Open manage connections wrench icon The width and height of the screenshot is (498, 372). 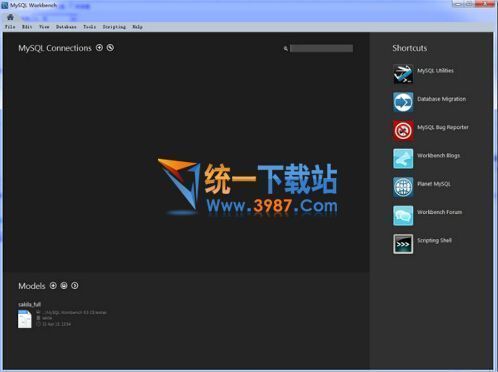pyautogui.click(x=110, y=48)
